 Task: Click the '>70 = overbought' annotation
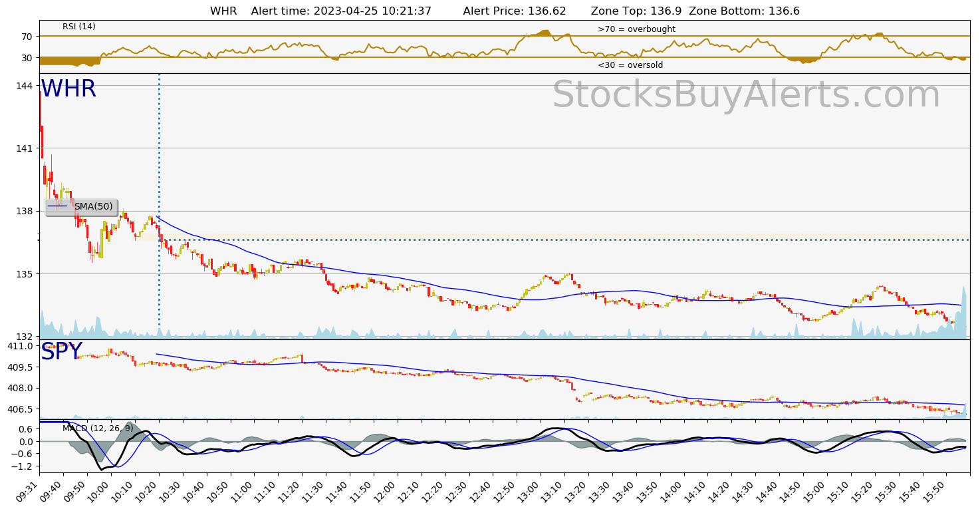coord(636,29)
